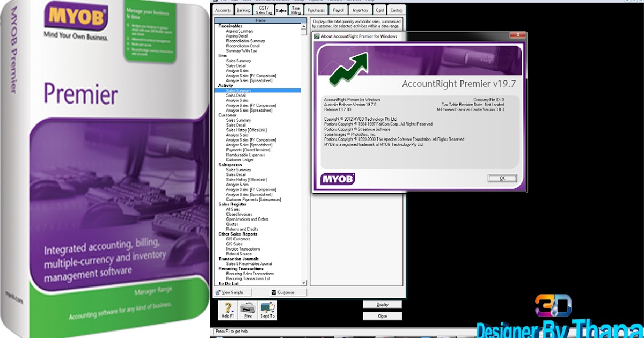Viewport: 644px width, 338px height.
Task: Open the Send To mailbox icon
Action: point(266,306)
